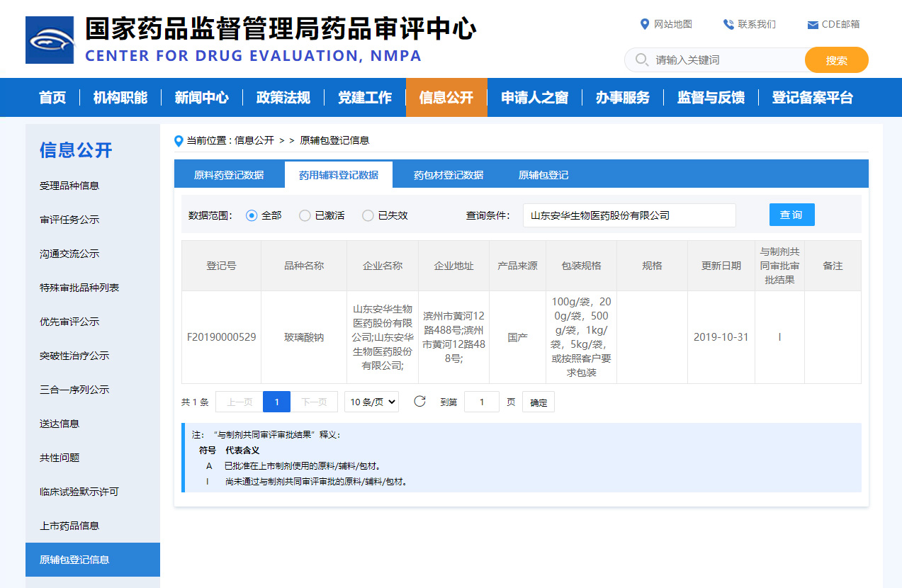This screenshot has width=902, height=588.
Task: Click the 确定 page jump button
Action: tap(539, 402)
